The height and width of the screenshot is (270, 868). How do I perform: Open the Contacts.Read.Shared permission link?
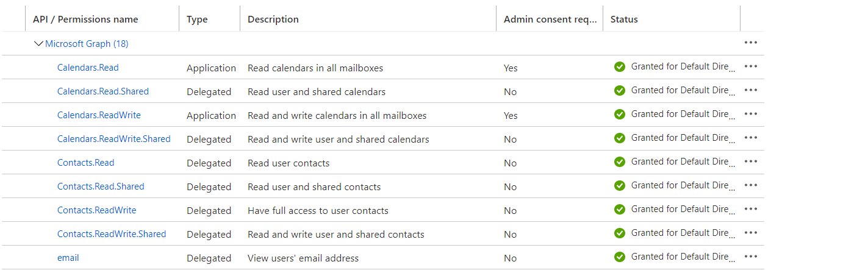[101, 187]
